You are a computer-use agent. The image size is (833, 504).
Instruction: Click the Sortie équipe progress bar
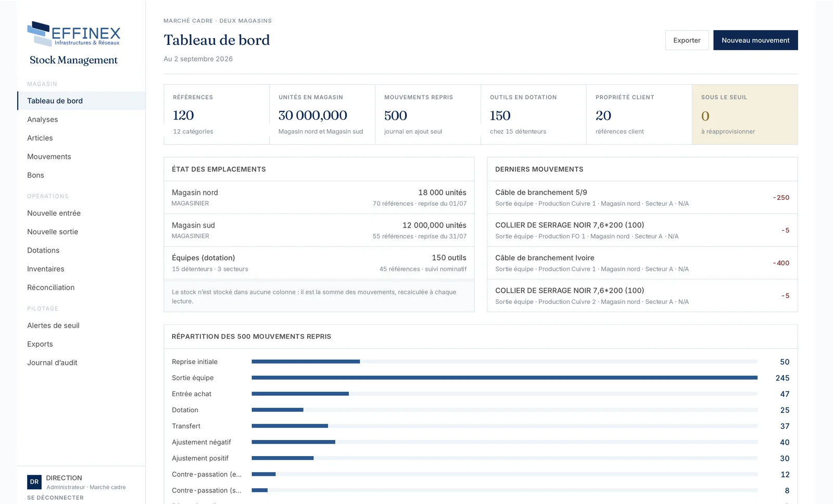pos(504,377)
